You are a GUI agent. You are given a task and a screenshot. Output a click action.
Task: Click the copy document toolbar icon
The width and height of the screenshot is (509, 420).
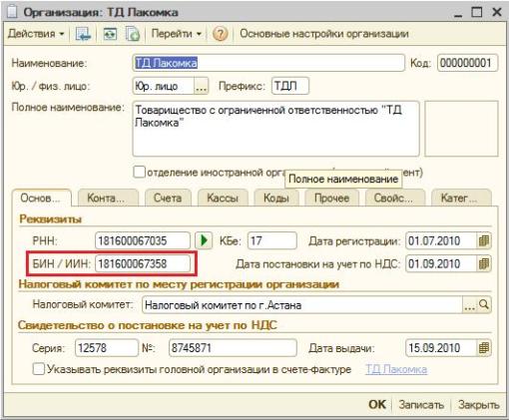(x=133, y=34)
